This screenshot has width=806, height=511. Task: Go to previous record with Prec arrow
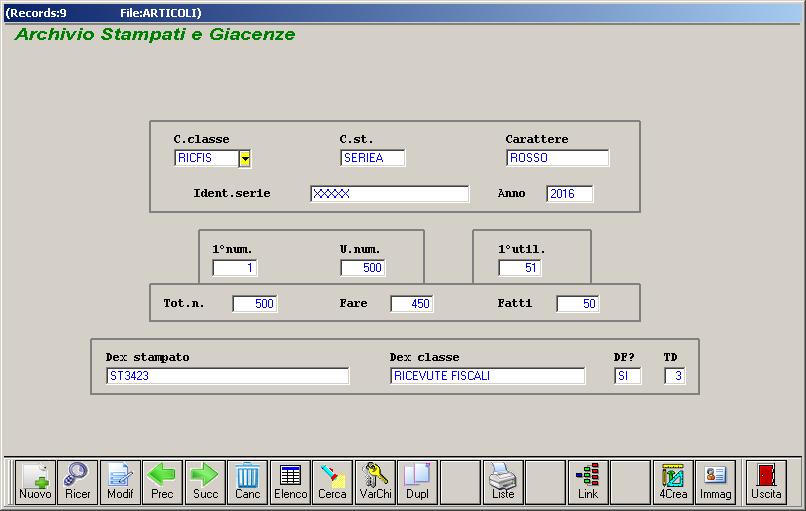pyautogui.click(x=162, y=481)
